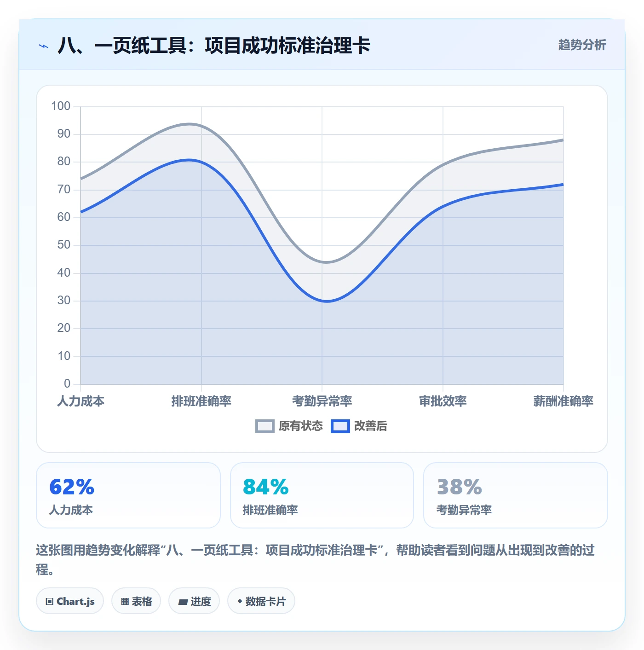Viewport: 644px width, 650px height.
Task: Click the 薪酬准确率 x-axis label
Action: (563, 401)
